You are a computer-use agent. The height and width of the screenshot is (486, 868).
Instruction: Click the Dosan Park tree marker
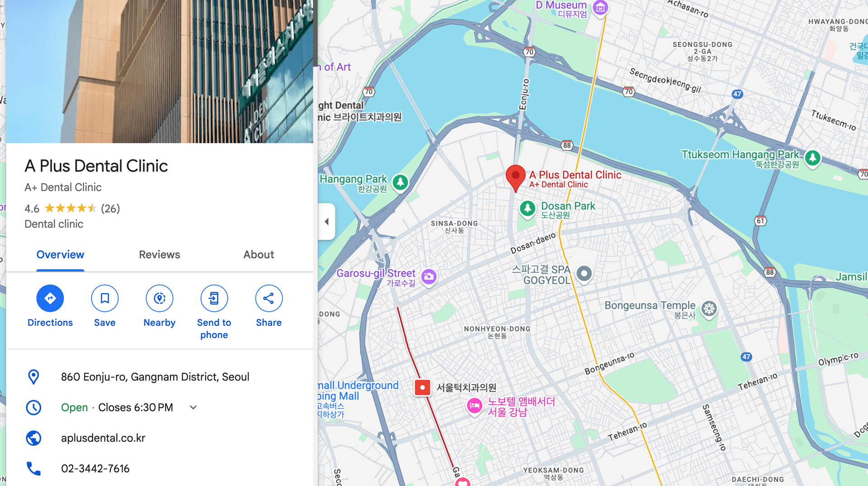[x=527, y=209]
